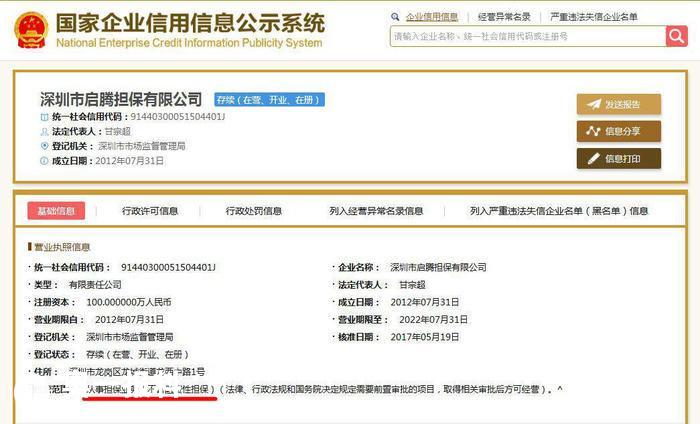Select the 经营异常名录 search category
The height and width of the screenshot is (424, 700).
click(504, 17)
